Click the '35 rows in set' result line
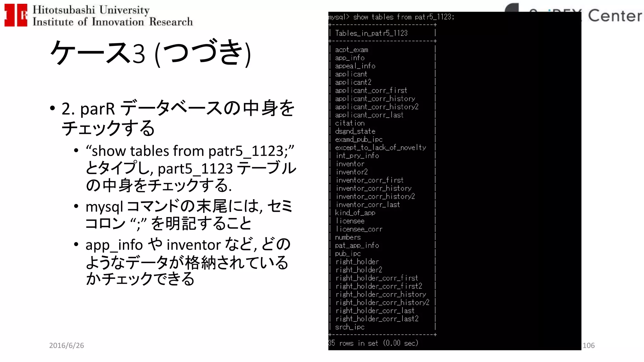This screenshot has width=644, height=362. [x=373, y=343]
